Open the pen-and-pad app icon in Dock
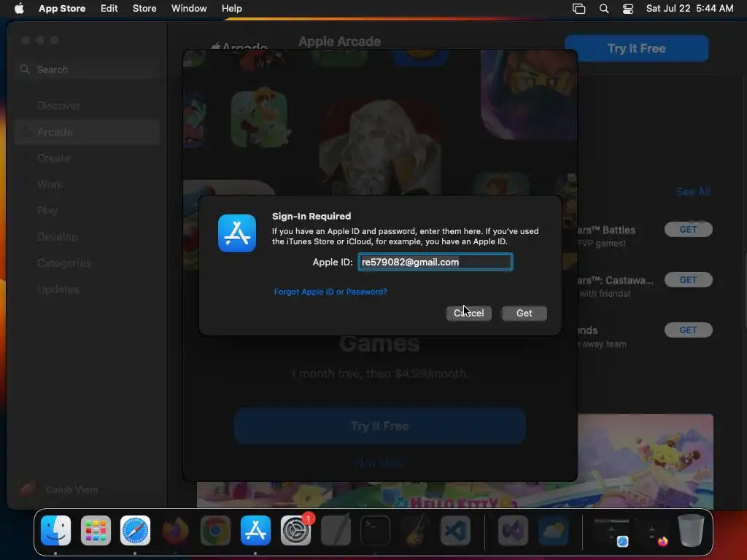The width and height of the screenshot is (747, 560). (x=336, y=530)
